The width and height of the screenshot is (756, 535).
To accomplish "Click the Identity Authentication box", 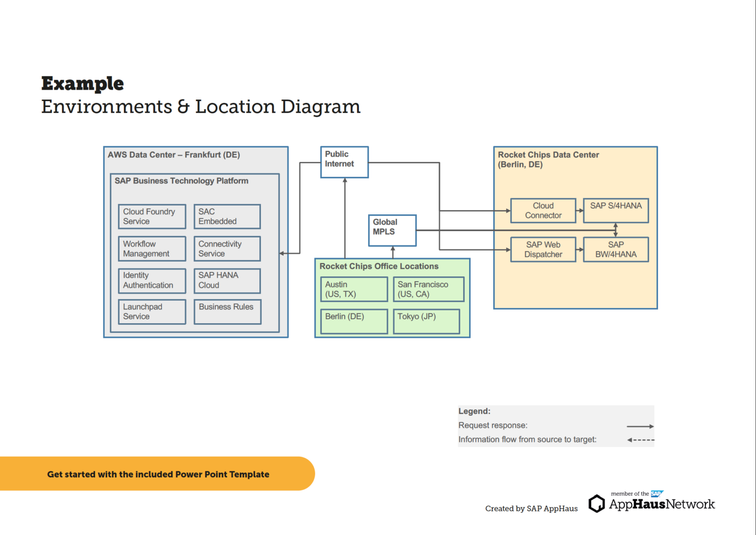I will pyautogui.click(x=152, y=280).
